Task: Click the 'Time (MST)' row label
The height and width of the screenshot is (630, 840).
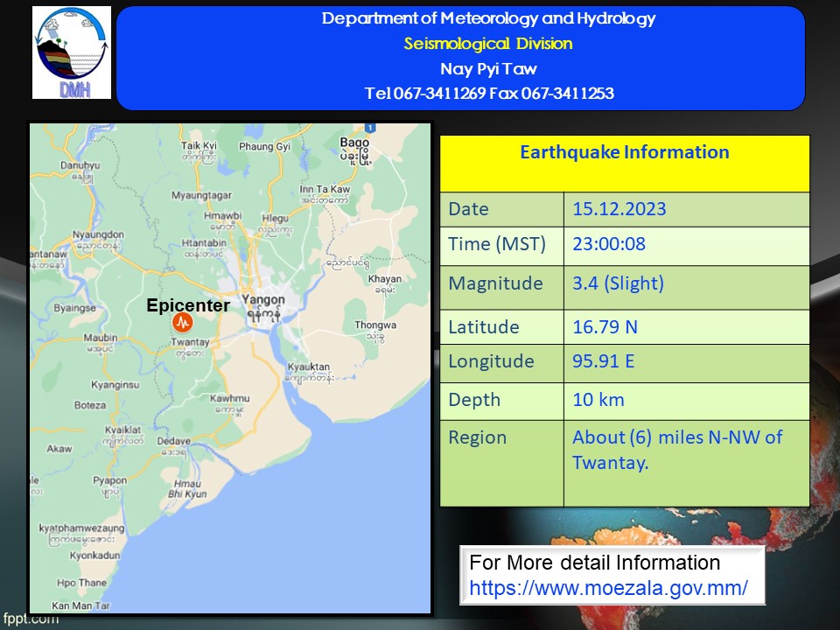Action: [x=497, y=244]
